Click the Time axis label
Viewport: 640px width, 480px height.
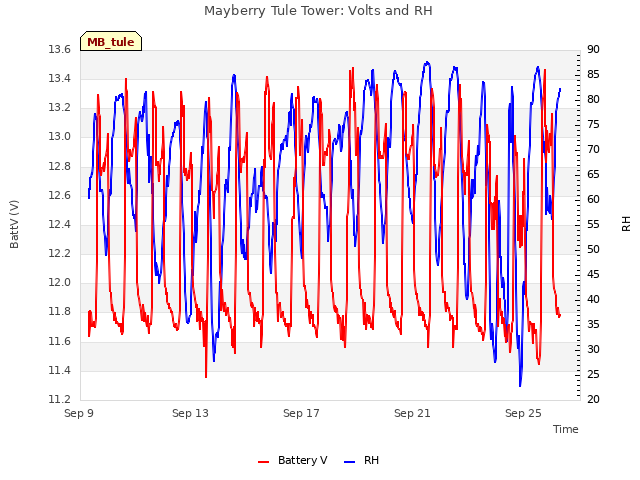pos(566,429)
